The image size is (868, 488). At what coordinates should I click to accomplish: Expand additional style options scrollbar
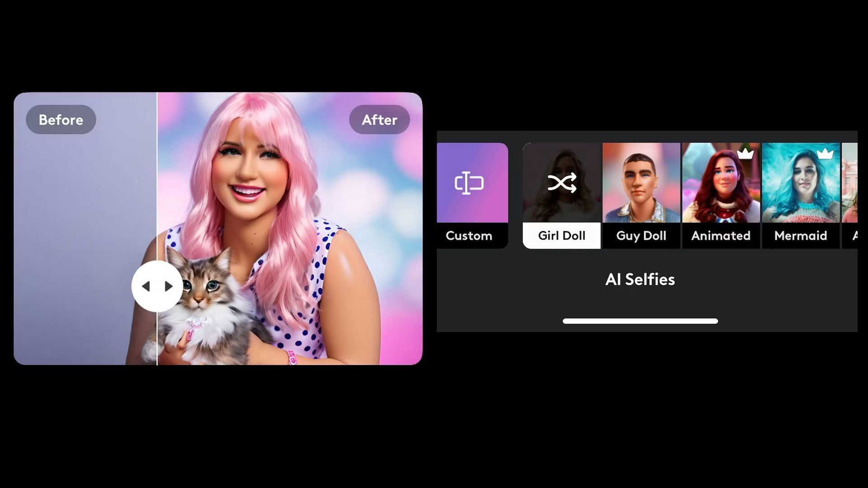click(x=640, y=320)
